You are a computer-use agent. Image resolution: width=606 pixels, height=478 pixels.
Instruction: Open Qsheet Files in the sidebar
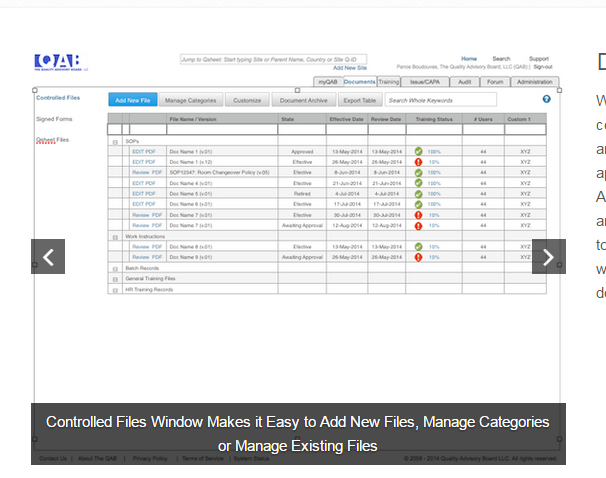pyautogui.click(x=53, y=139)
